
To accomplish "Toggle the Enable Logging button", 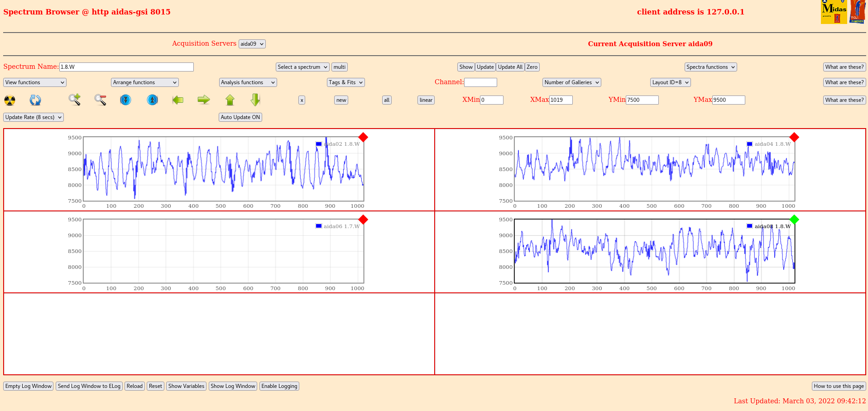I will point(279,386).
